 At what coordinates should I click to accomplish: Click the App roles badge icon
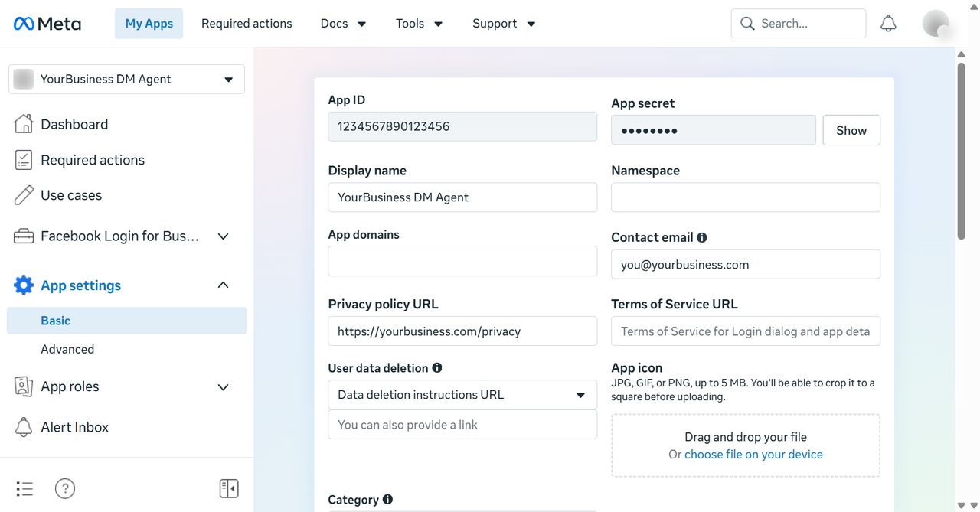click(x=24, y=386)
